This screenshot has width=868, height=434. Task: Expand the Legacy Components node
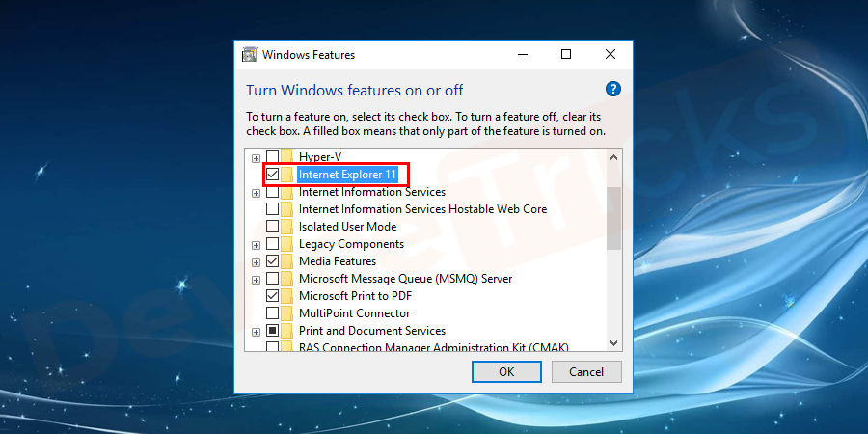click(256, 245)
